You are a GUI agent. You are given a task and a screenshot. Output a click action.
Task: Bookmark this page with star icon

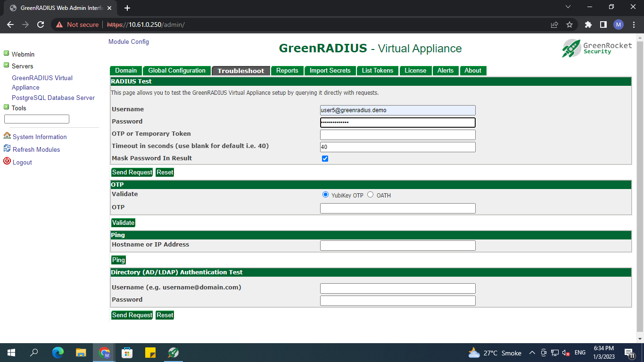click(x=570, y=25)
